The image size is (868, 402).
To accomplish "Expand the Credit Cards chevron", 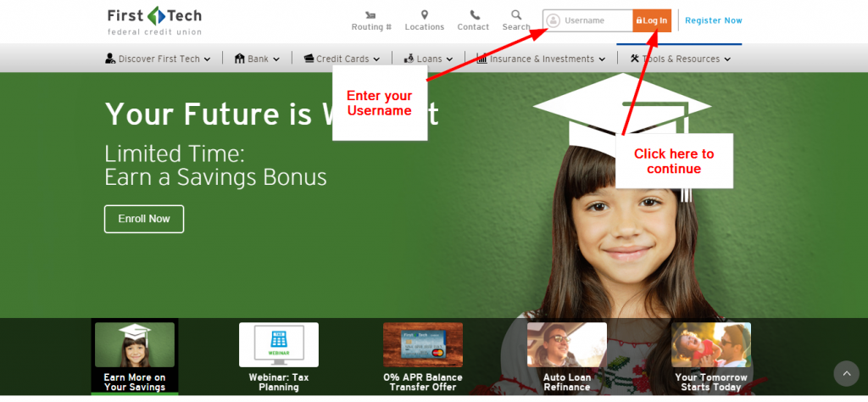I will (376, 59).
